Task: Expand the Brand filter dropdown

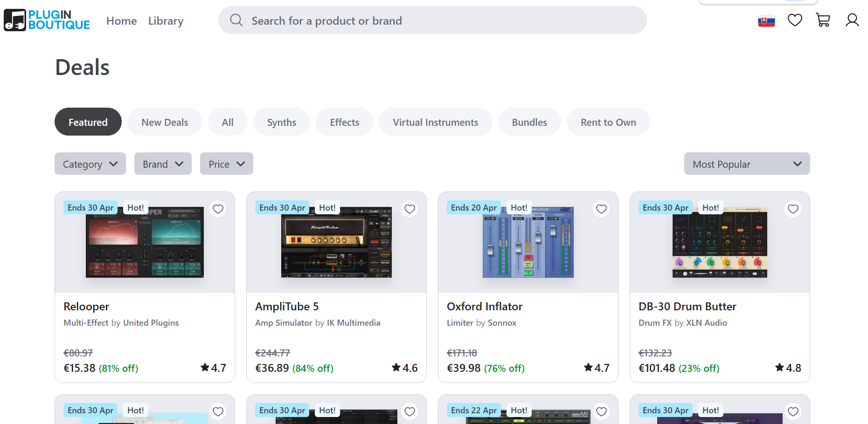Action: [162, 164]
